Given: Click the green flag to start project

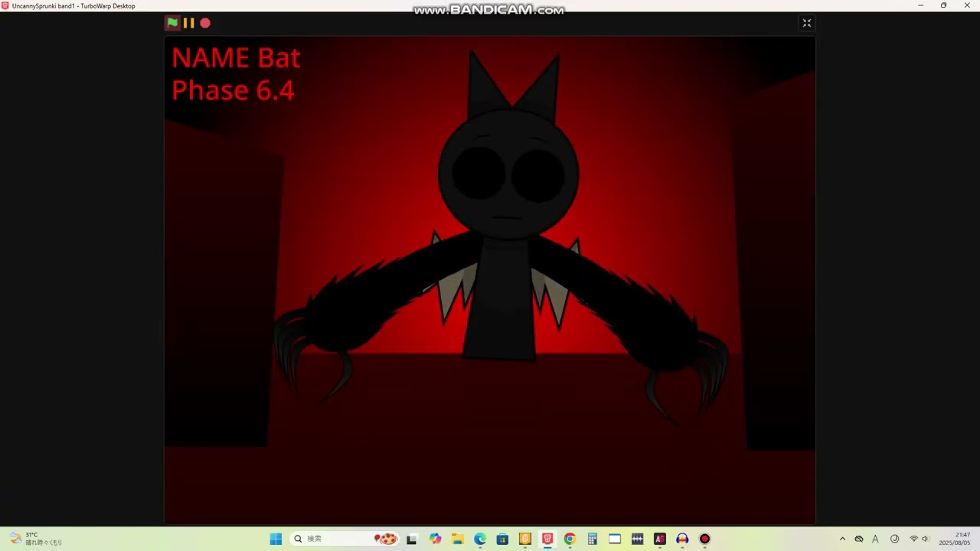Looking at the screenshot, I should 172,23.
